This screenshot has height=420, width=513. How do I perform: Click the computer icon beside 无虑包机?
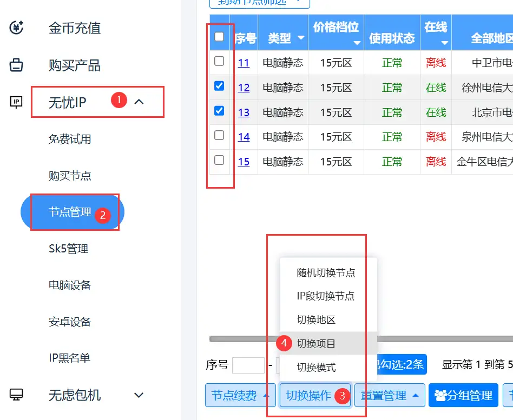(x=17, y=395)
